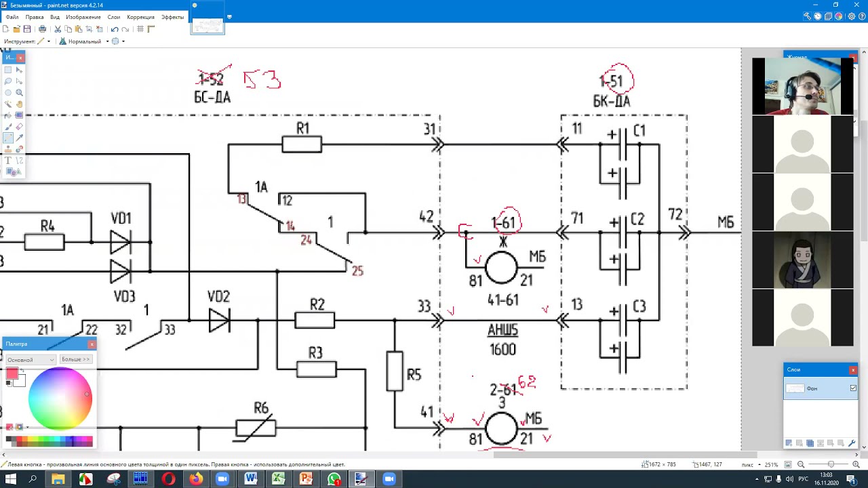Select the Lasso Select tool
868x488 pixels.
point(8,81)
